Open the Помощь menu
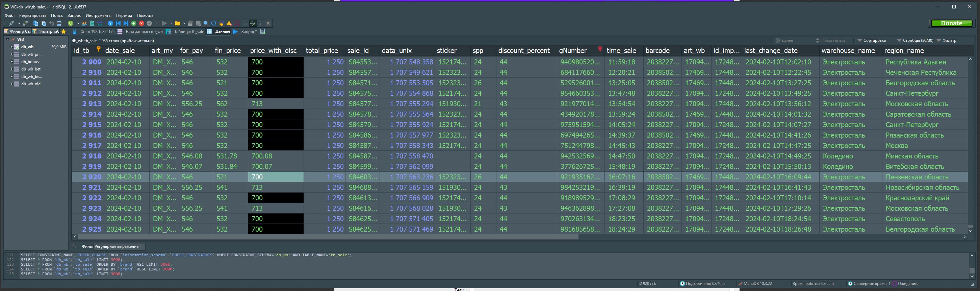This screenshot has width=980, height=291. [145, 16]
